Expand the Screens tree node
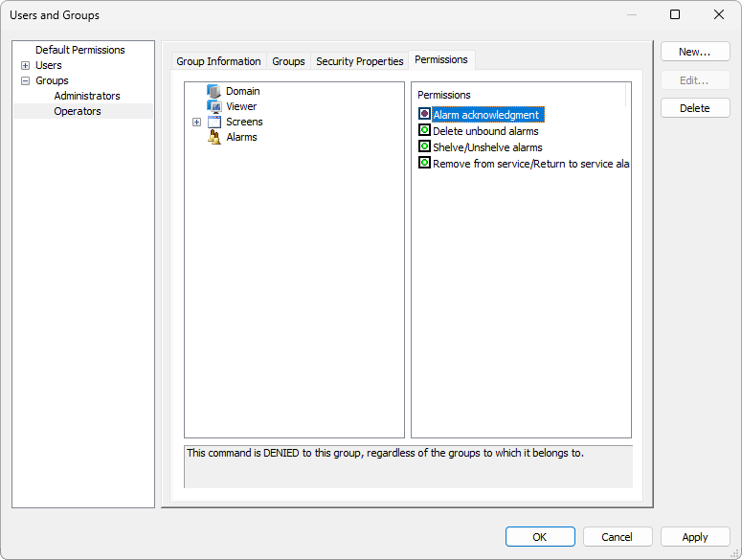Screen dimensions: 742x560 click(x=197, y=122)
